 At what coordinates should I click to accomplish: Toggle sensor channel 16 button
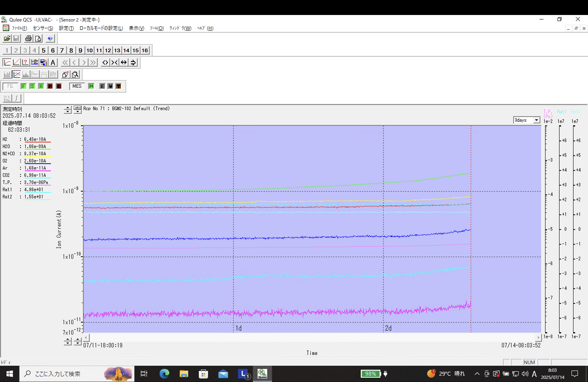[145, 50]
